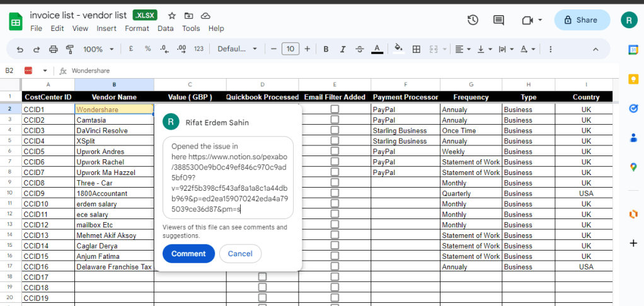Tick Email Filter checkbox for CCID16

click(335, 266)
